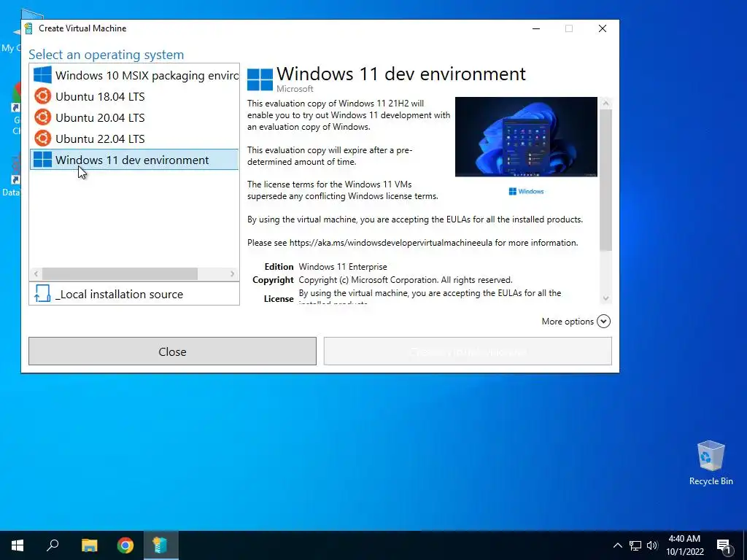
Task: Click the Hyper-V Quick Create taskbar icon
Action: pos(160,545)
